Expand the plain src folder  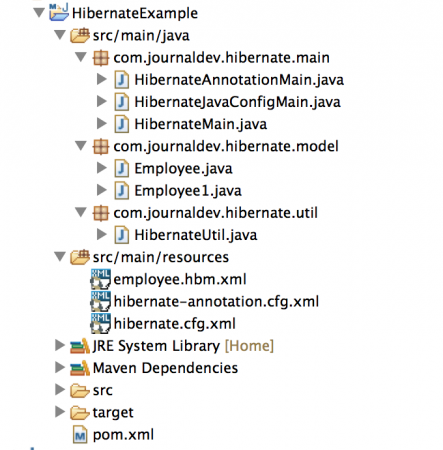tap(60, 390)
